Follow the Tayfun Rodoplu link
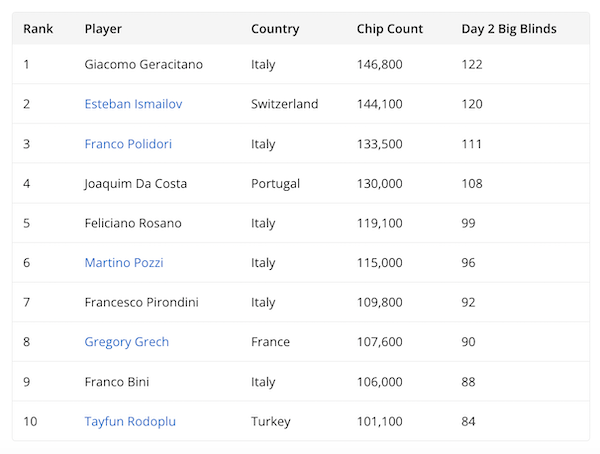This screenshot has height=454, width=600. click(x=130, y=421)
